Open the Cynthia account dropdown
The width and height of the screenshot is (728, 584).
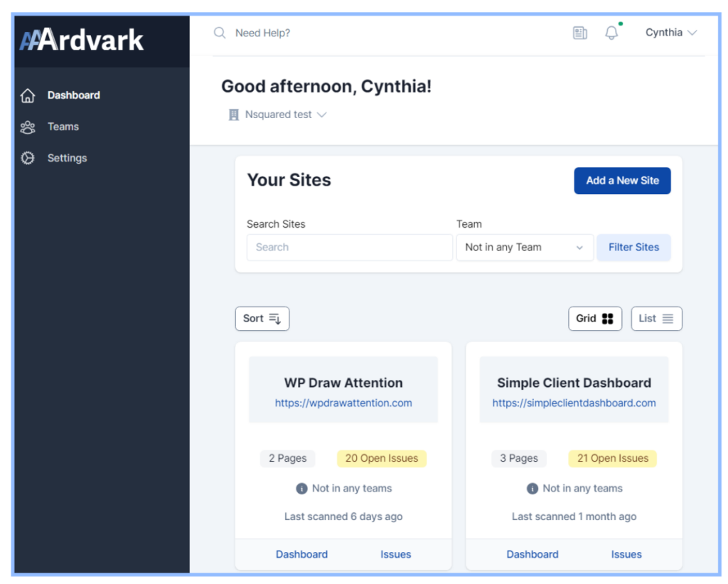(671, 32)
